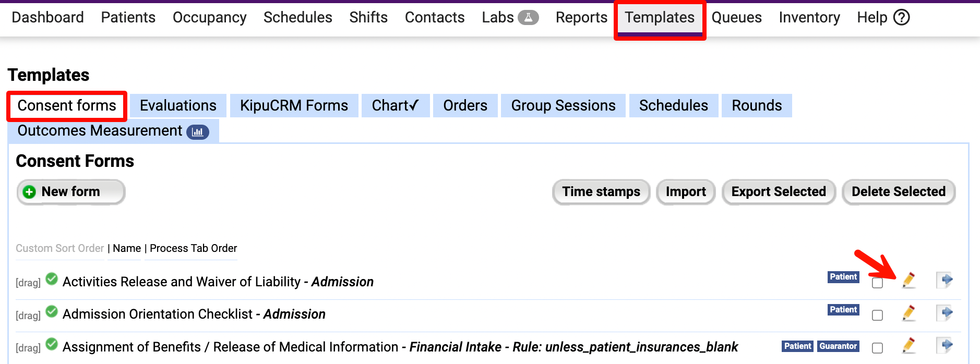The width and height of the screenshot is (980, 364).
Task: Sort forms by Process Tab Order
Action: [x=193, y=248]
